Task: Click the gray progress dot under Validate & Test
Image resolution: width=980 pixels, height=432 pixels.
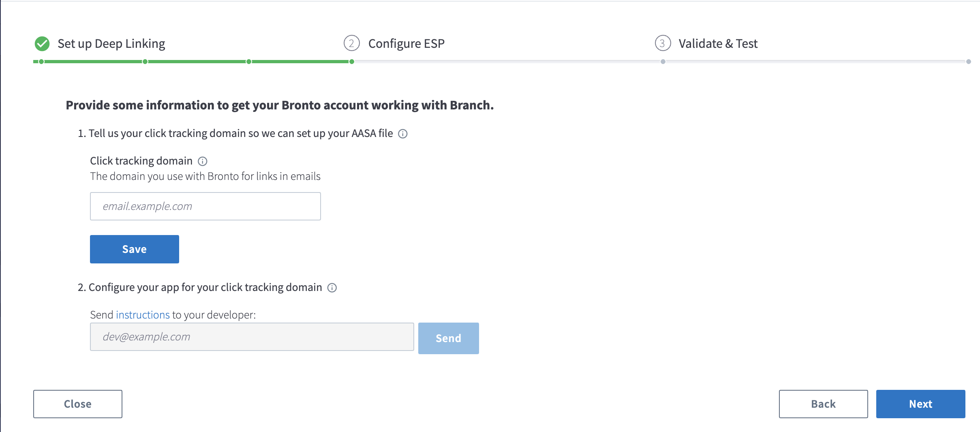Action: [663, 62]
